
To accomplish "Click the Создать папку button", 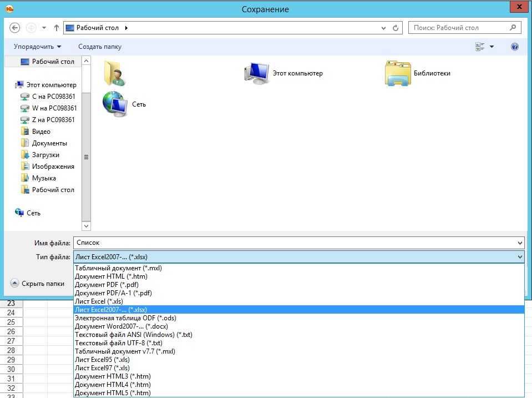I will click(x=100, y=47).
